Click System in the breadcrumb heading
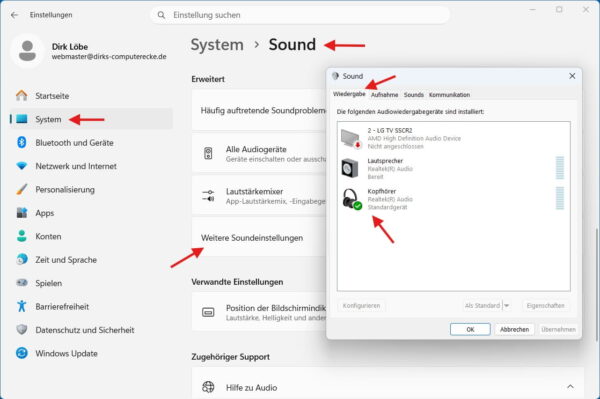Viewport: 600px width, 399px height. 217,45
